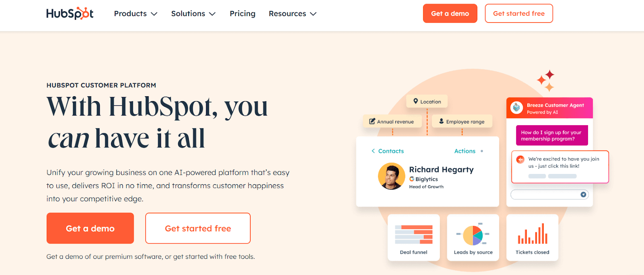Click the large Get started free button
The image size is (644, 275).
[x=198, y=228]
